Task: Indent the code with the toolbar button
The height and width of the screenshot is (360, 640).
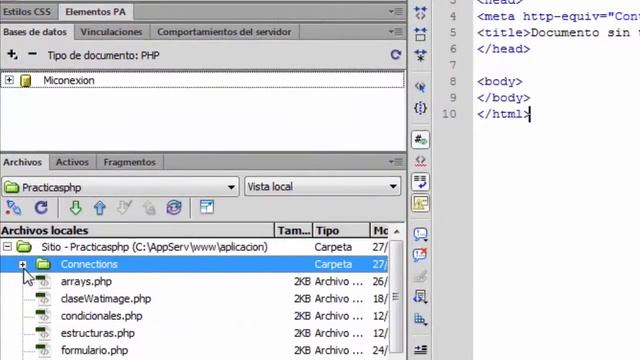Action: coord(420,349)
